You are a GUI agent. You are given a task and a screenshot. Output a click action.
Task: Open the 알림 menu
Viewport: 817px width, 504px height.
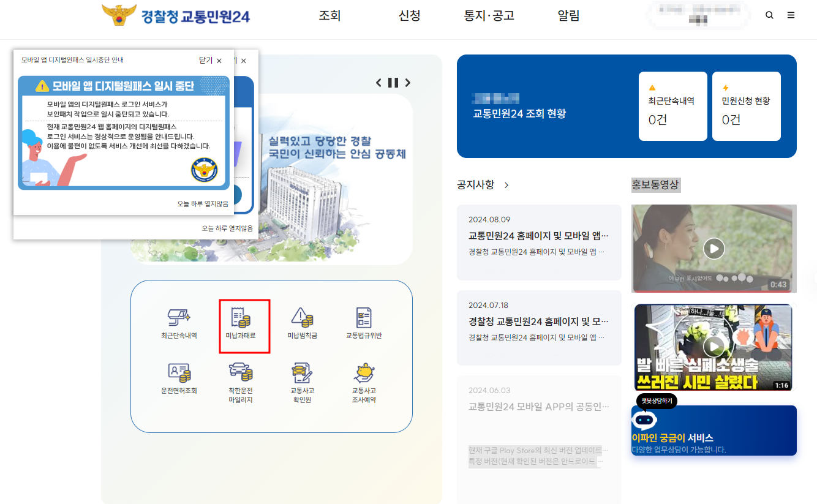[568, 16]
